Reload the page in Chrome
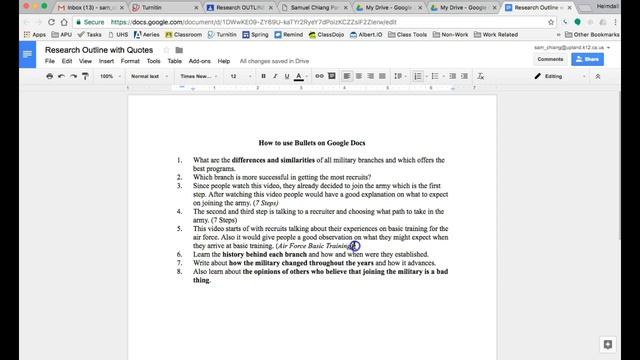The width and height of the screenshot is (640, 360). tap(51, 22)
